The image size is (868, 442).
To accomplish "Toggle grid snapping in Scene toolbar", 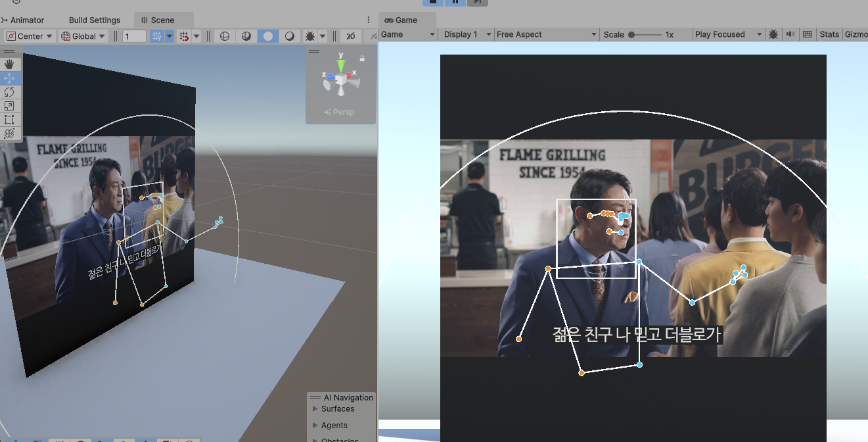I will click(157, 36).
